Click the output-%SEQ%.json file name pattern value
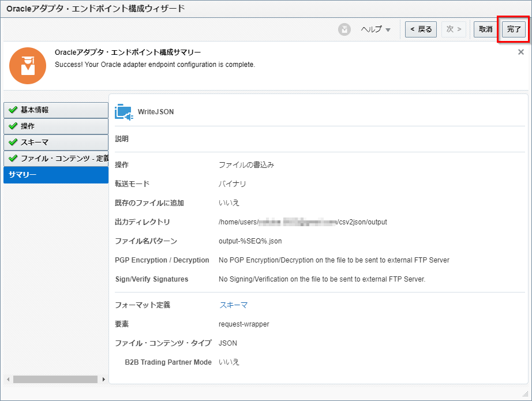Image resolution: width=532 pixels, height=401 pixels. 250,241
